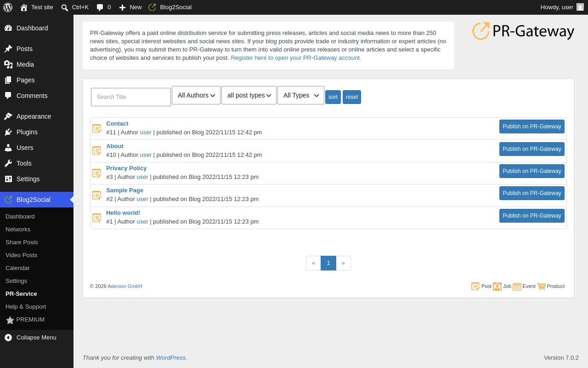
Task: Click the sort button
Action: pyautogui.click(x=333, y=97)
